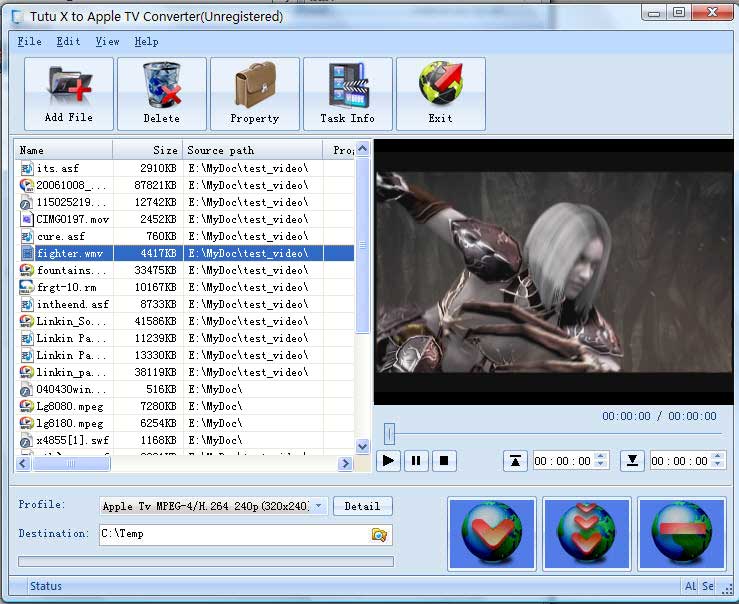Click the file list scroll-down arrow
The width and height of the screenshot is (739, 604).
(x=362, y=446)
